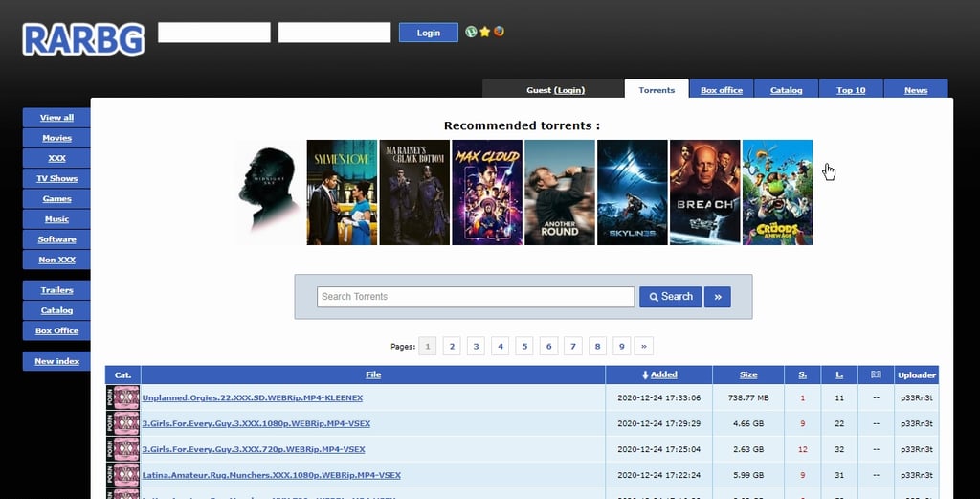Viewport: 980px width, 499px height.
Task: Open Catalog in the left sidebar
Action: [56, 310]
